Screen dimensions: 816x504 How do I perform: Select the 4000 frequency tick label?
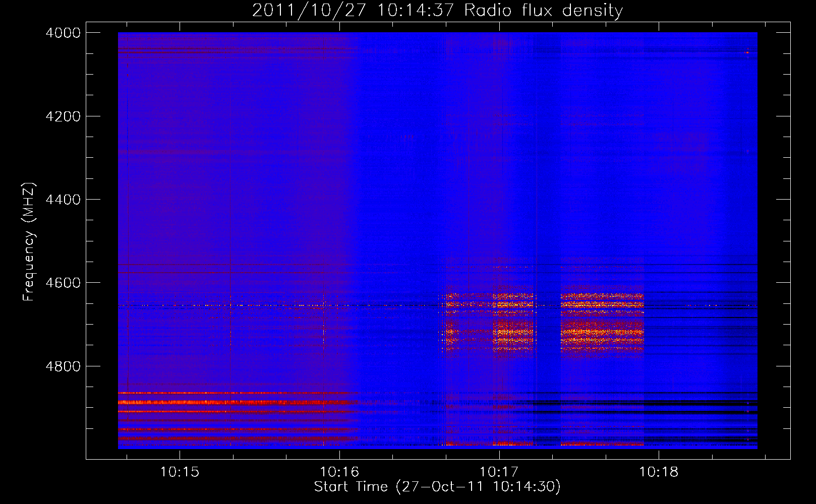(63, 33)
